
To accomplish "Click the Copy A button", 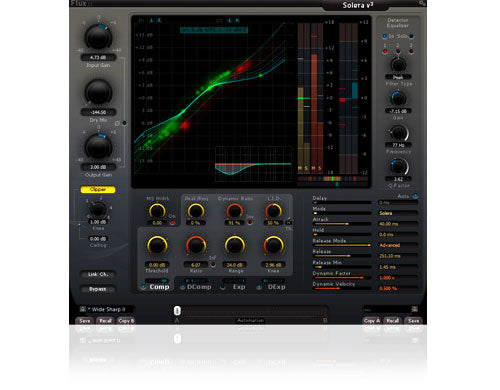I will pyautogui.click(x=372, y=321).
